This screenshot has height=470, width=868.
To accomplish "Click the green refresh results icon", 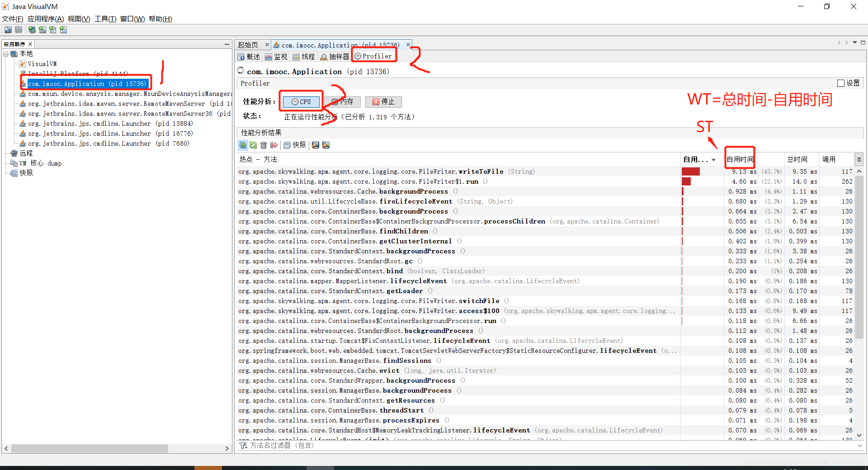I will tap(253, 145).
